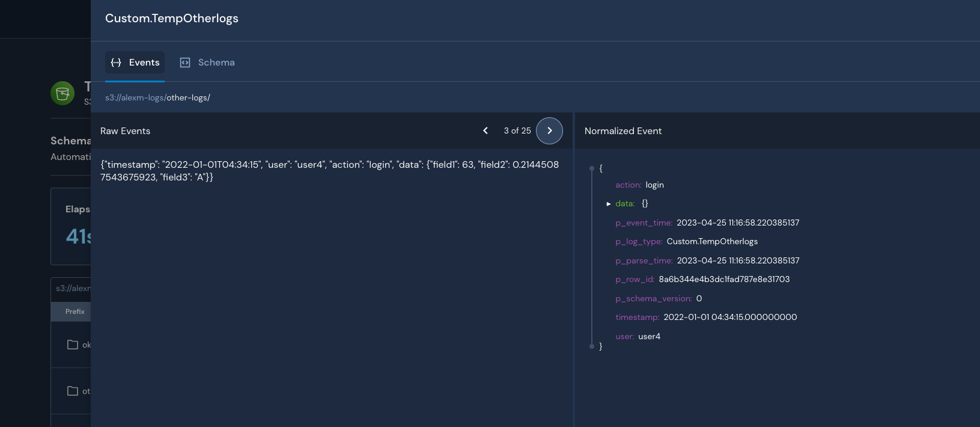Expand the data field triangle
980x427 pixels.
pos(608,204)
